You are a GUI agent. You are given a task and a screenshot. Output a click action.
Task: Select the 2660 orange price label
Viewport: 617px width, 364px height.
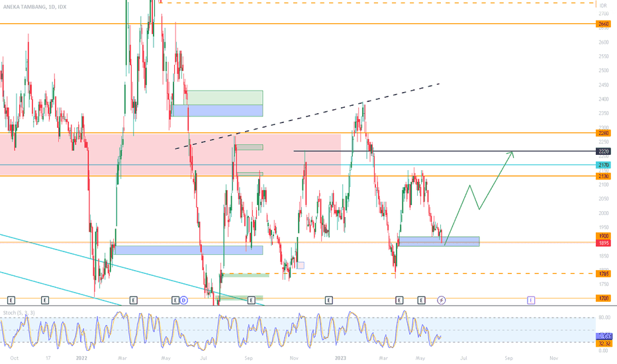(x=604, y=24)
